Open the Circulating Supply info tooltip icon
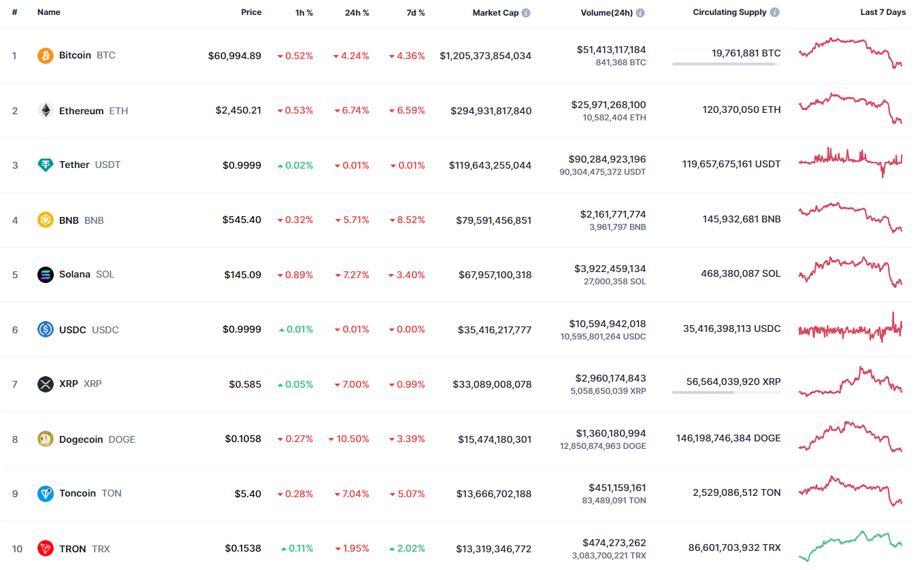This screenshot has width=924, height=570. 774,12
